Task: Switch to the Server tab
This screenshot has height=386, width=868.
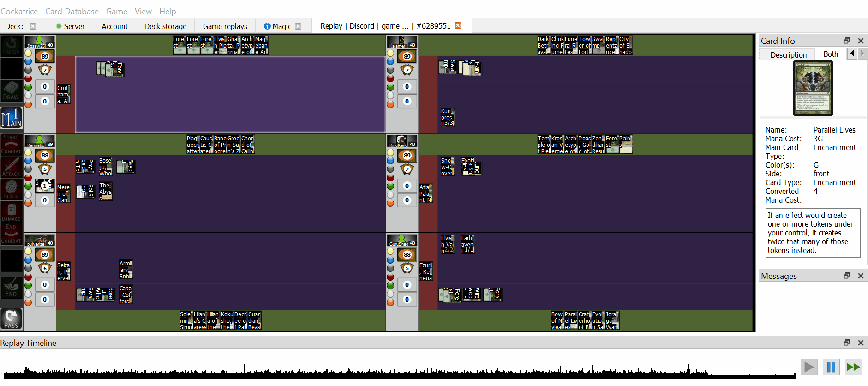Action: tap(70, 26)
